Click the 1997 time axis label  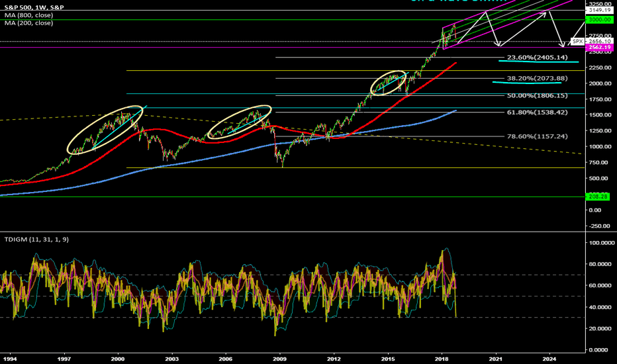pyautogui.click(x=64, y=359)
